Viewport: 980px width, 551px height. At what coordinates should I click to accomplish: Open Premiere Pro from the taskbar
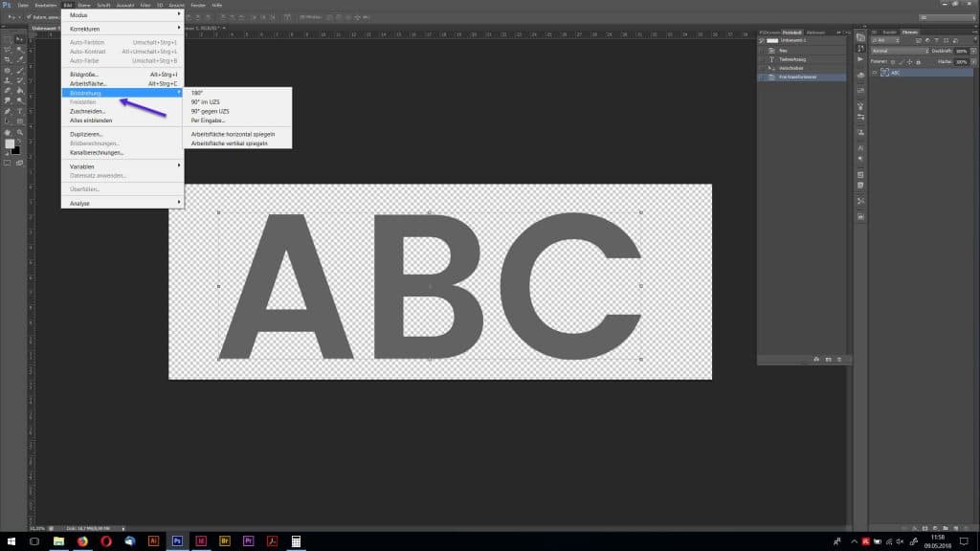click(x=248, y=541)
